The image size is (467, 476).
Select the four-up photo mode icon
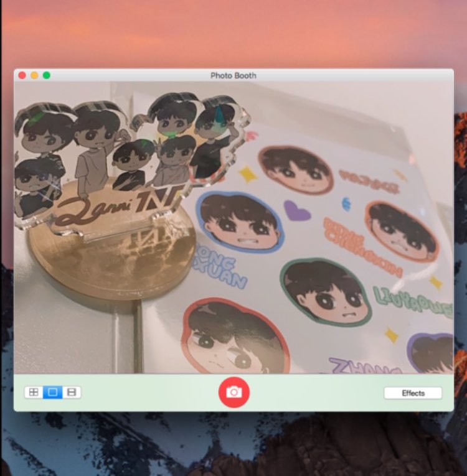pyautogui.click(x=34, y=392)
